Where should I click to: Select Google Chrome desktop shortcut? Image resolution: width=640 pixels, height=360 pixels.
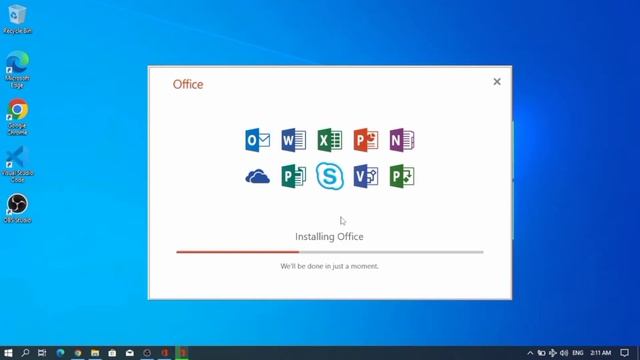point(17,117)
